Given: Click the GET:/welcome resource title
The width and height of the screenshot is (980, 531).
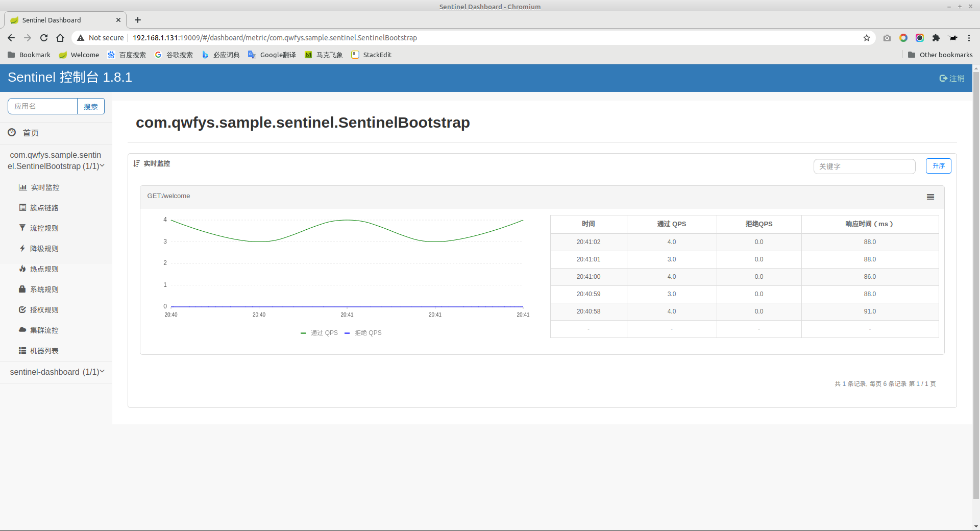Looking at the screenshot, I should (168, 196).
